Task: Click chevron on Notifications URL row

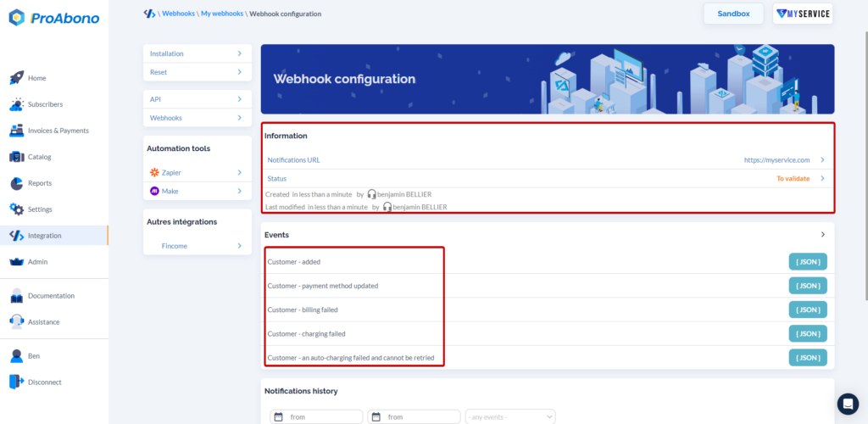Action: (822, 160)
